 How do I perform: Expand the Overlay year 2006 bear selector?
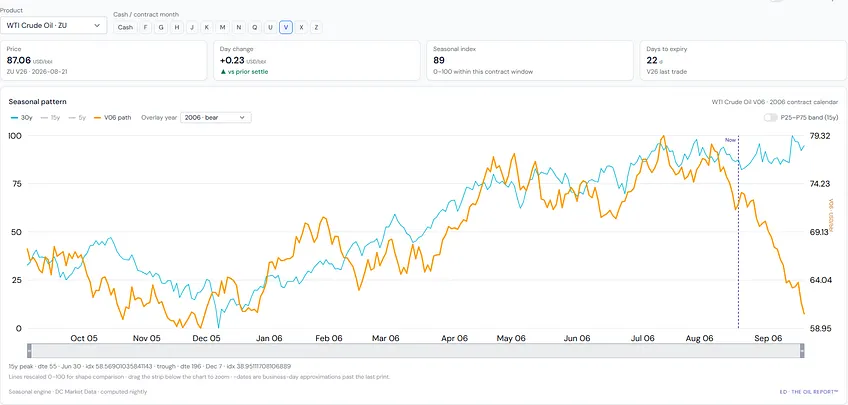tap(215, 117)
